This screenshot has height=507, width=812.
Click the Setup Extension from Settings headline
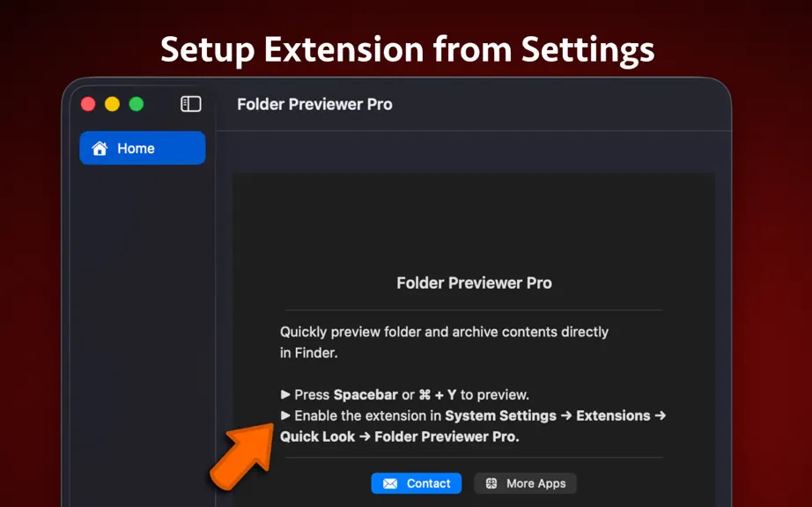(407, 49)
